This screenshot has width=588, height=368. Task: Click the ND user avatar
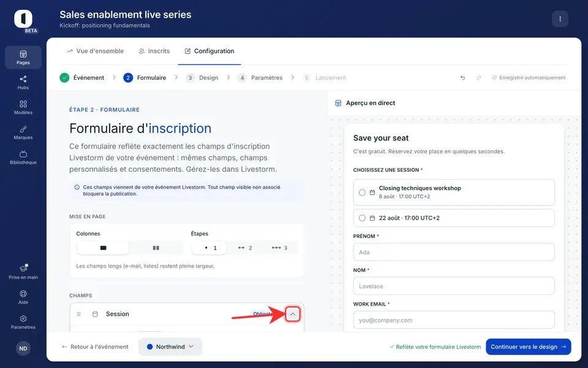click(23, 348)
